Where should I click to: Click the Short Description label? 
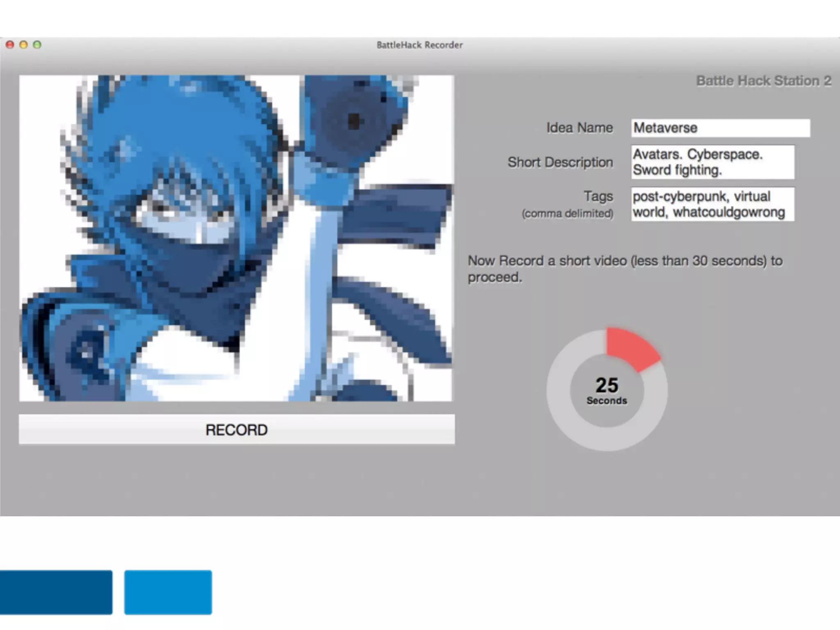pos(560,162)
